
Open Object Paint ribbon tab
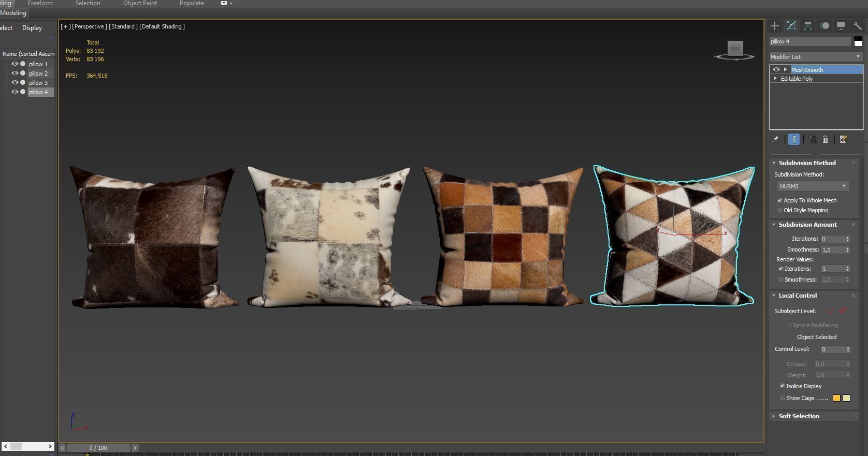(140, 3)
